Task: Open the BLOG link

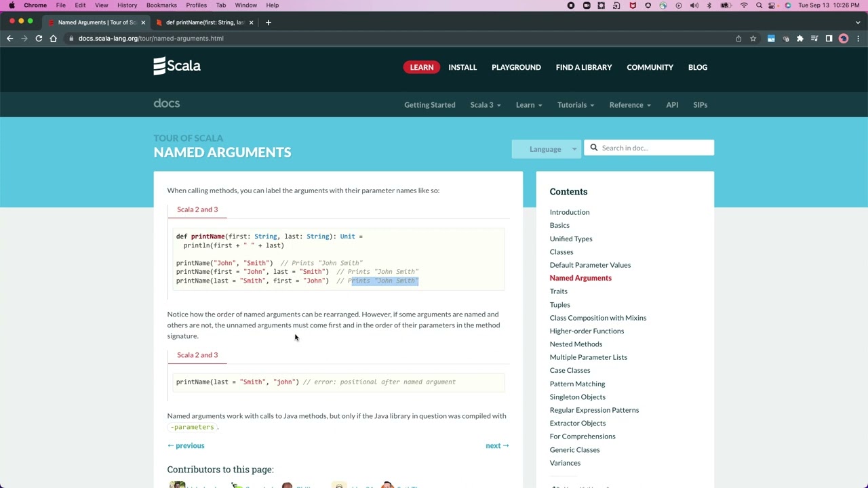Action: [x=698, y=67]
